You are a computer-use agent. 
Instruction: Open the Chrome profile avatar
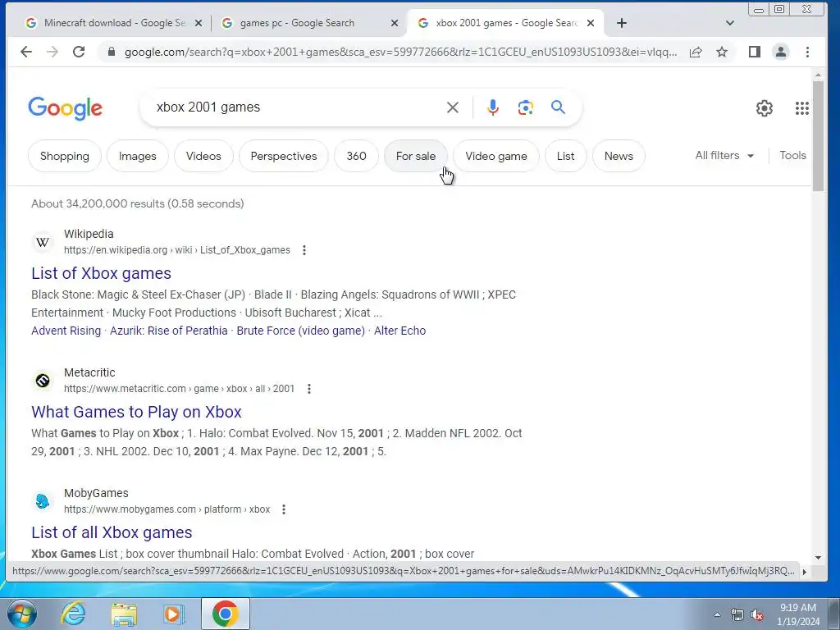pos(781,52)
